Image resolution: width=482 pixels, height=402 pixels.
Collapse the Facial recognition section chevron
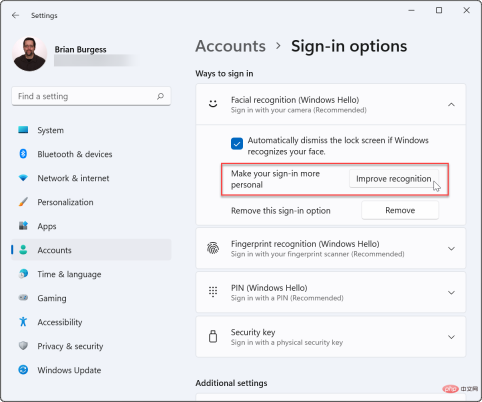[x=451, y=105]
